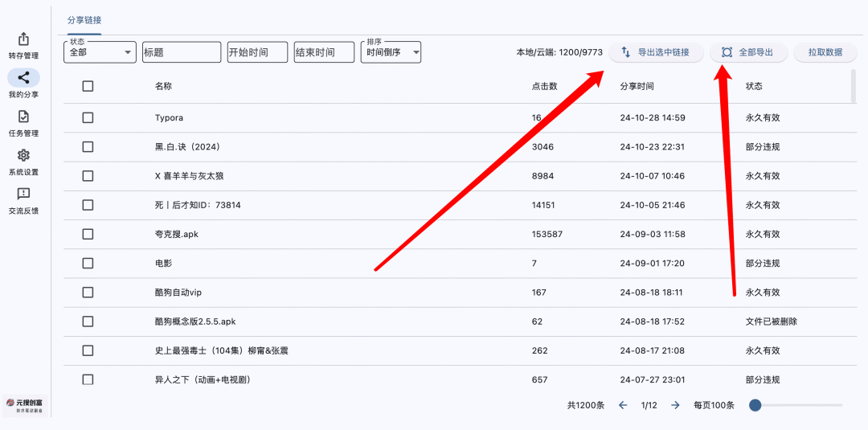Go to next page arrow

(675, 405)
